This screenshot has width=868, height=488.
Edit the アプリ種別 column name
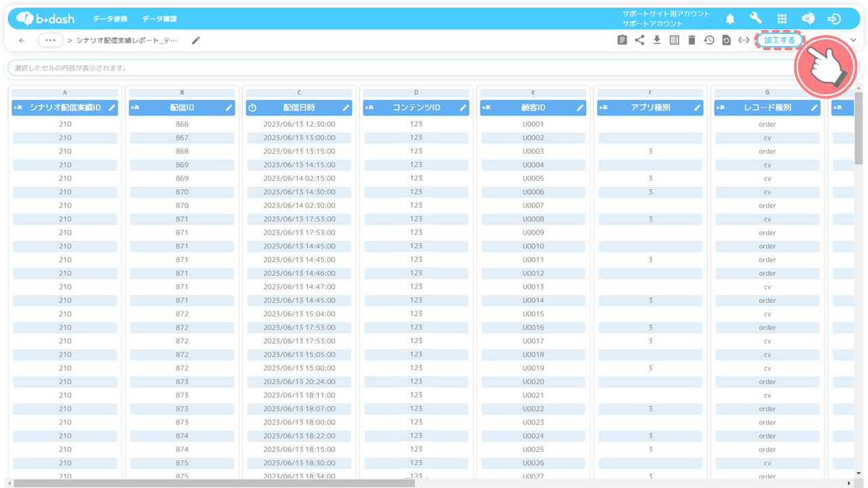tap(697, 107)
